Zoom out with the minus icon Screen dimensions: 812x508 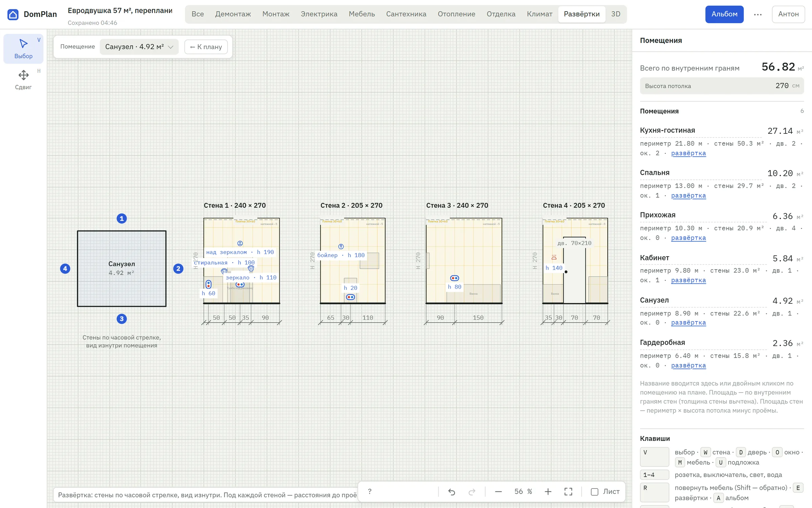[498, 492]
